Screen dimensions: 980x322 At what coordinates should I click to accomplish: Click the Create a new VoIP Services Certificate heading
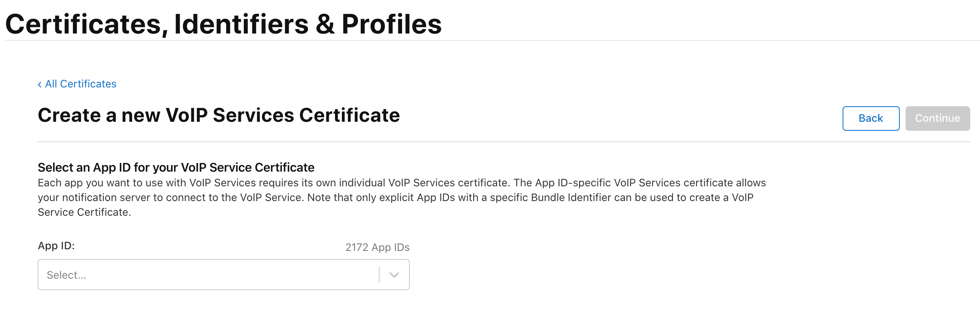point(218,115)
